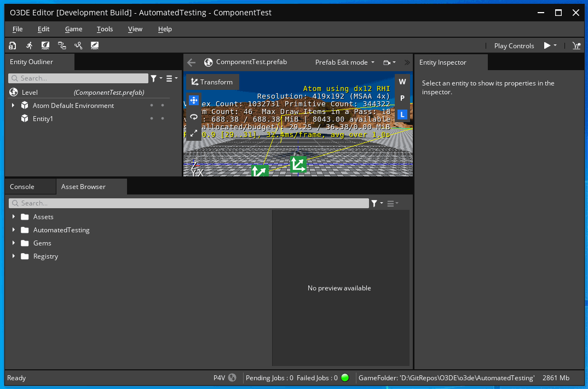Click the 2861 Mb memory status text
The width and height of the screenshot is (588, 389).
click(556, 377)
